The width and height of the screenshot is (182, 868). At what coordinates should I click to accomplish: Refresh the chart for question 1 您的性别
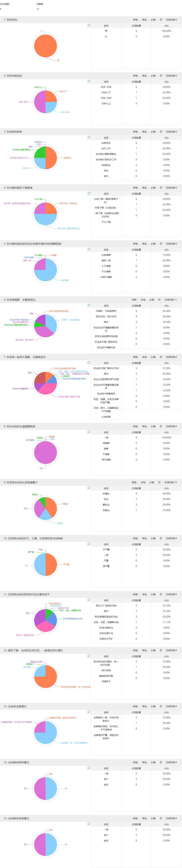[89, 25]
